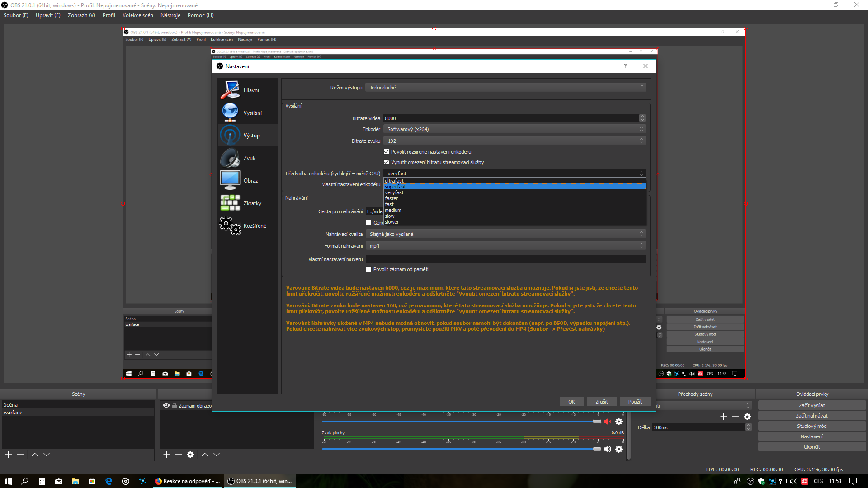Image resolution: width=868 pixels, height=488 pixels.
Task: Open the Rozšířené gears settings section
Action: coord(230,225)
